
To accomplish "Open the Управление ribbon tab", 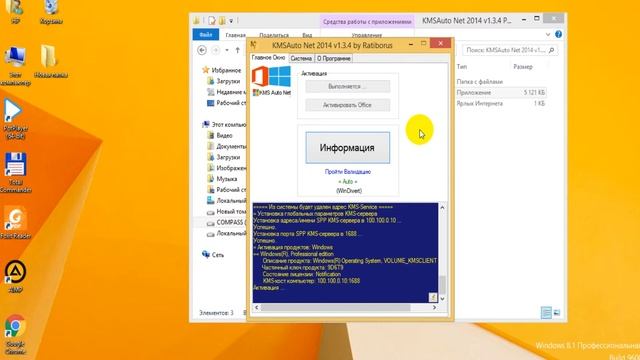I will tap(367, 35).
